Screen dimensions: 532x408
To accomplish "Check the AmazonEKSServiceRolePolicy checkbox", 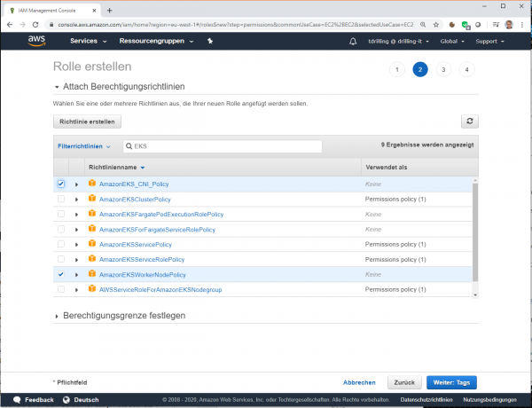I will click(61, 259).
